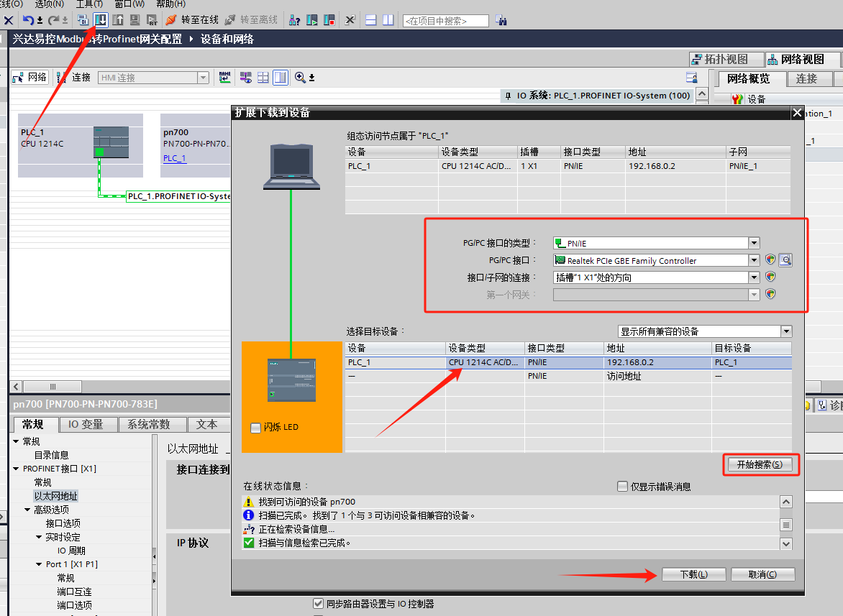Screen dimensions: 843x616
Task: Close the extended download dialog
Action: 797,113
